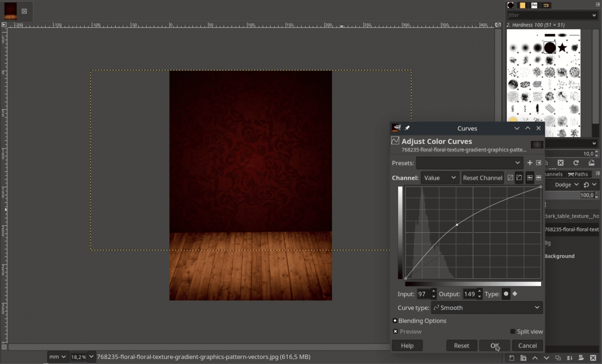Duplicate the active layer

558,358
